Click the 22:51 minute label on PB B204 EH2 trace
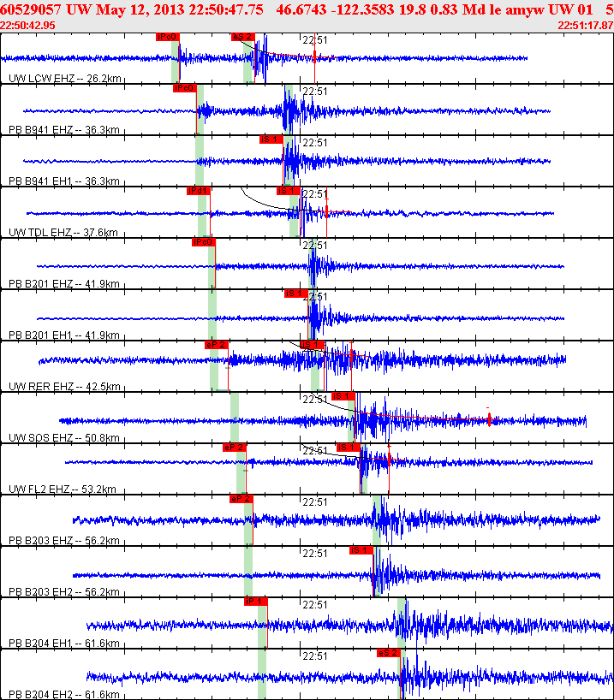614x700 pixels. 315,656
